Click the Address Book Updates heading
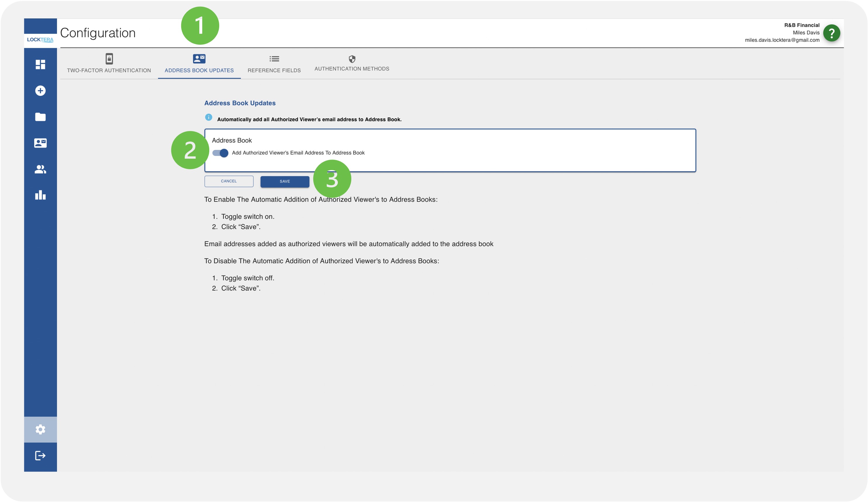The height and width of the screenshot is (502, 868). 240,103
